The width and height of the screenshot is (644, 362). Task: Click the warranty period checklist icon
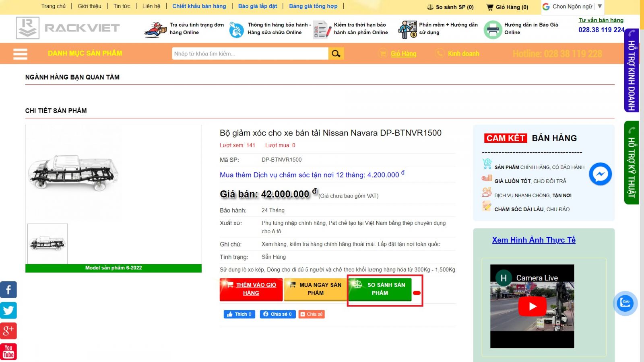(x=322, y=29)
